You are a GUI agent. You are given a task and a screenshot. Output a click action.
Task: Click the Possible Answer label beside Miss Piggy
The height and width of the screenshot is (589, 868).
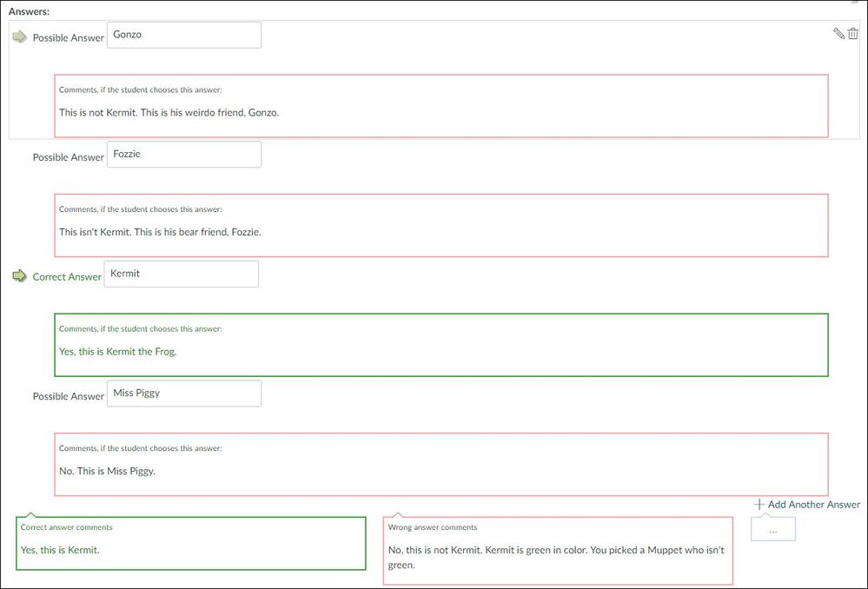(x=68, y=397)
